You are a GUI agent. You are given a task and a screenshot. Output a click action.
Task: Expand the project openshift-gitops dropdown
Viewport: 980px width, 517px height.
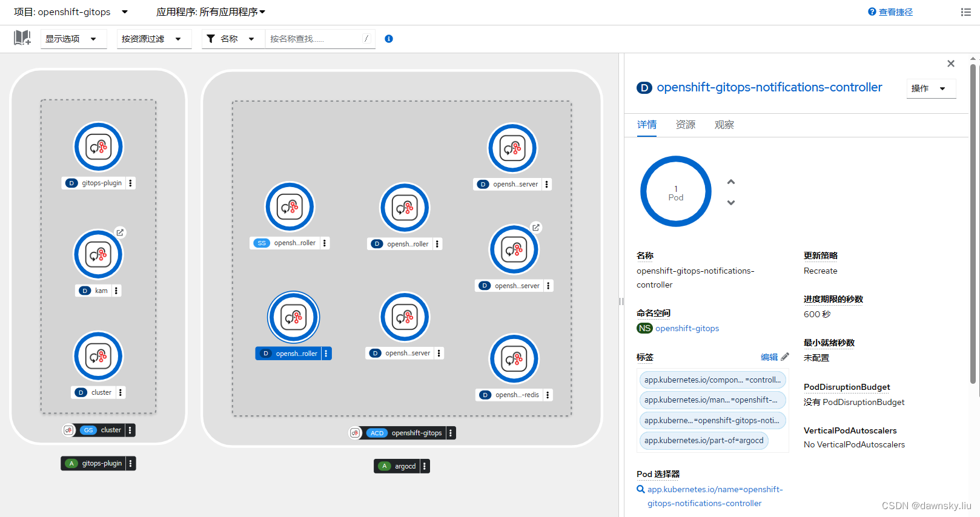coord(71,12)
